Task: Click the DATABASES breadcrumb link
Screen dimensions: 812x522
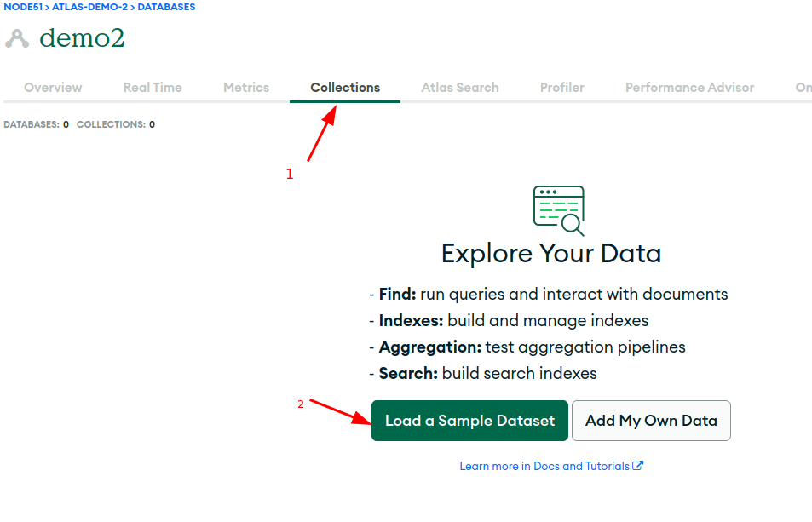Action: [x=165, y=7]
